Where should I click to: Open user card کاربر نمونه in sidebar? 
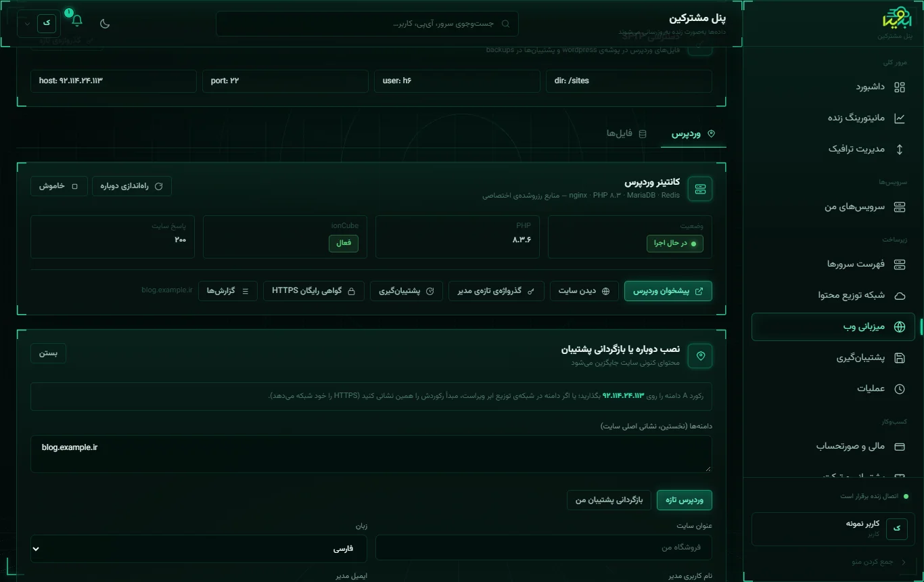tap(833, 529)
